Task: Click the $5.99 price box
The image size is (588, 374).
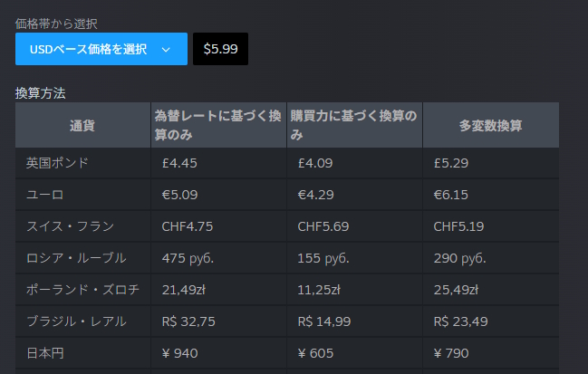Action: pyautogui.click(x=220, y=49)
